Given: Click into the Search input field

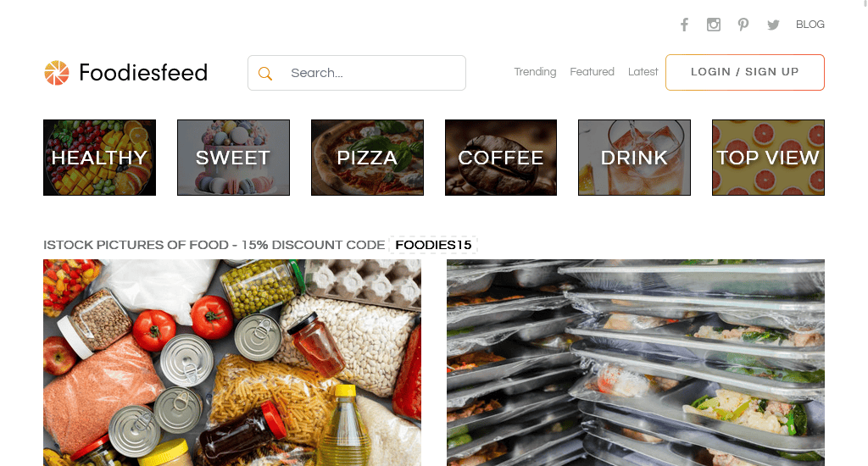Looking at the screenshot, I should (x=357, y=73).
